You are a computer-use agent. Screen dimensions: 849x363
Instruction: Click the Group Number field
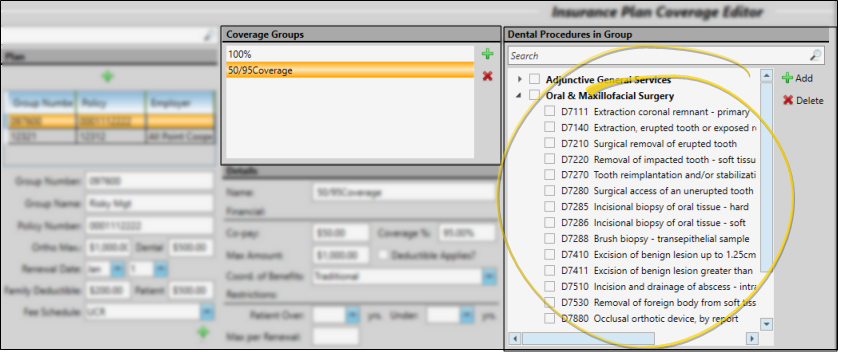[149, 182]
